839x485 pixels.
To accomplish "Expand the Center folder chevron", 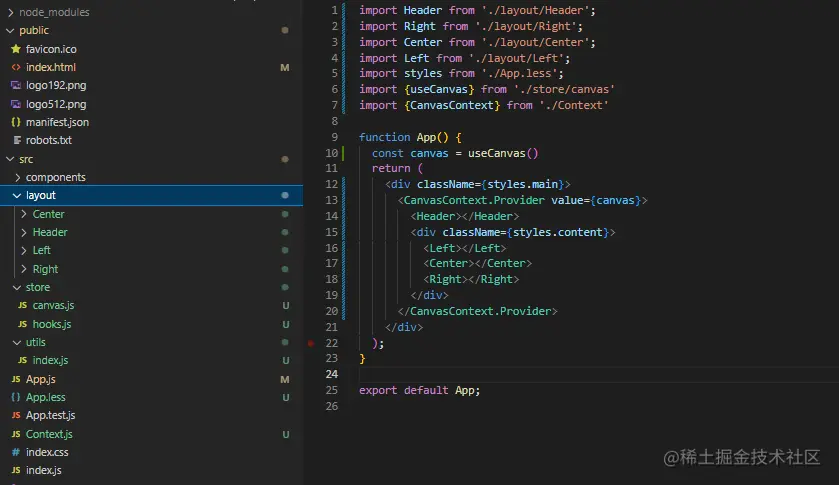I will pos(24,214).
